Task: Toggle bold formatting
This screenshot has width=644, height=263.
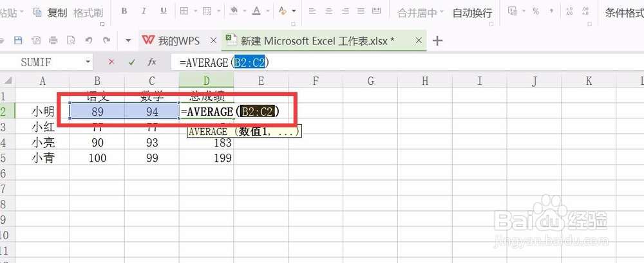Action: (x=124, y=12)
